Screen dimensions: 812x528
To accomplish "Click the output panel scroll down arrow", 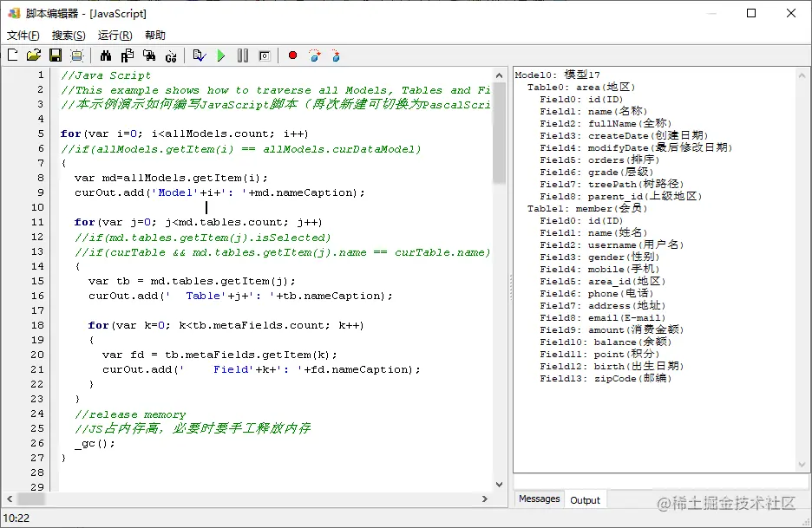I will (x=802, y=465).
